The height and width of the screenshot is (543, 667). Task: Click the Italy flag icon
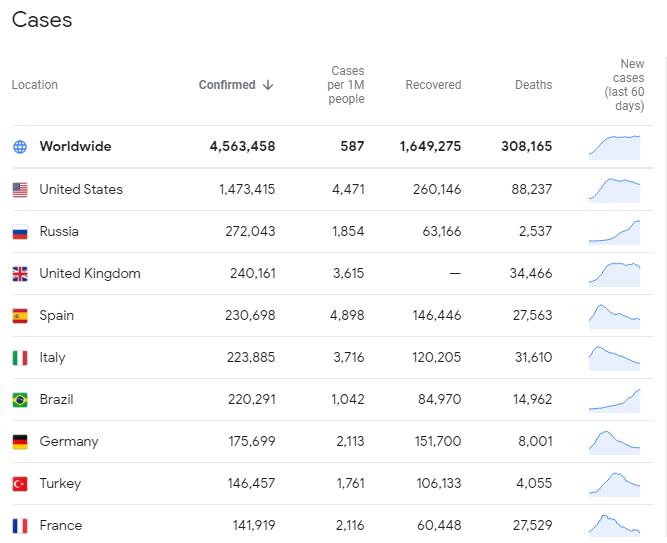[20, 358]
